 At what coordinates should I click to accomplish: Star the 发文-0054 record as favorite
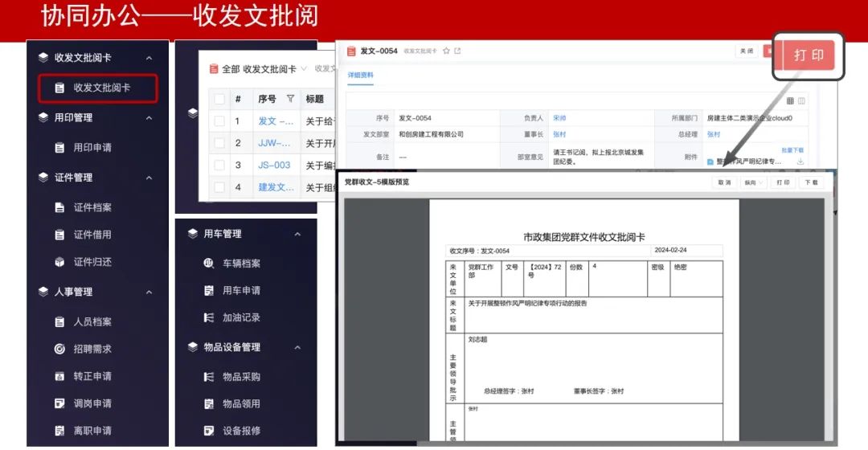(x=446, y=51)
